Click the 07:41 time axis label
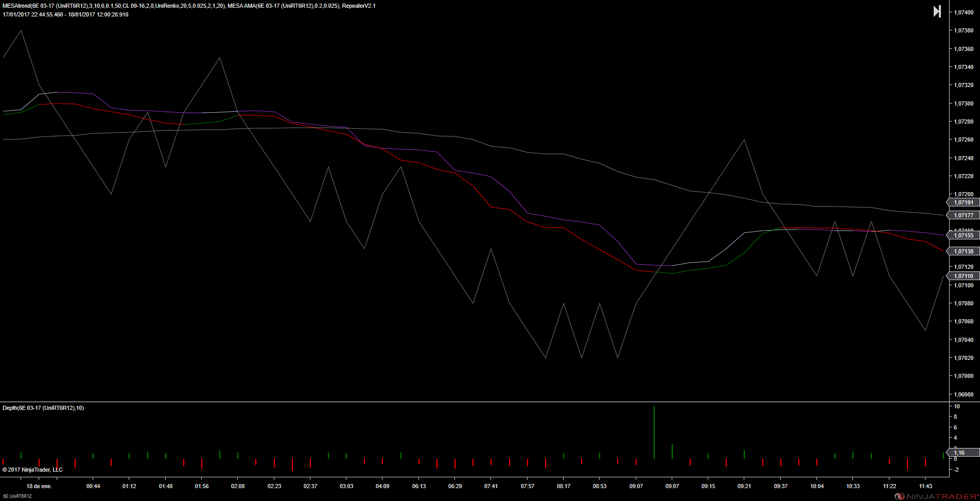Viewport: 980px width, 501px height. point(491,486)
